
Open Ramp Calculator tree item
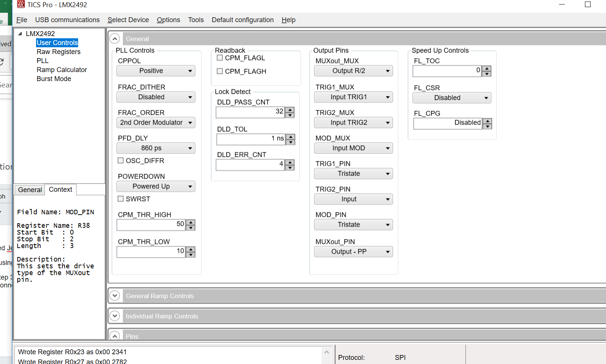pos(62,70)
